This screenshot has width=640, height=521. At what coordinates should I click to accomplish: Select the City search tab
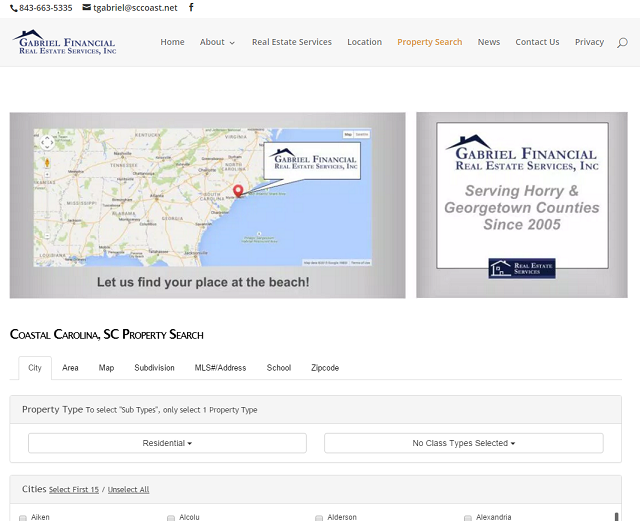pyautogui.click(x=35, y=368)
